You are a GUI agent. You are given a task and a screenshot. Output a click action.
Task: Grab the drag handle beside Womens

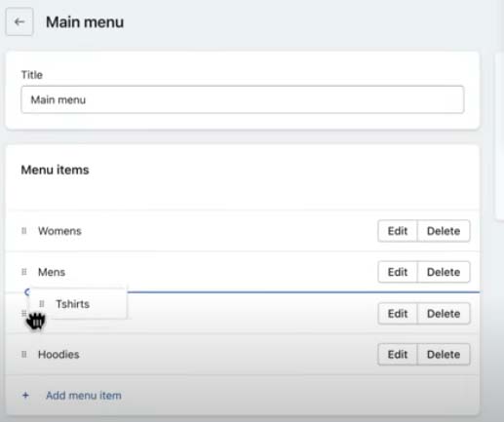(x=24, y=231)
